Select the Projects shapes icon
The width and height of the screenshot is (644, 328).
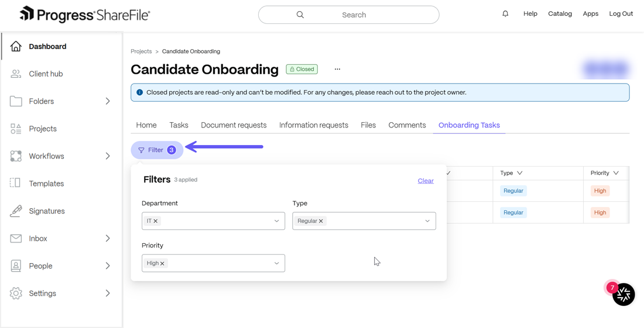[x=16, y=129]
